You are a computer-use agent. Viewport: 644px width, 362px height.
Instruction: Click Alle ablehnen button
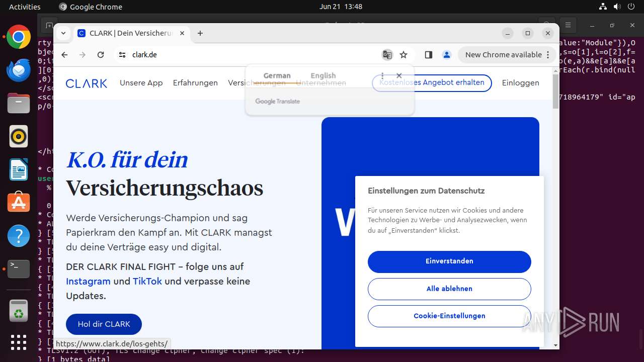point(449,289)
